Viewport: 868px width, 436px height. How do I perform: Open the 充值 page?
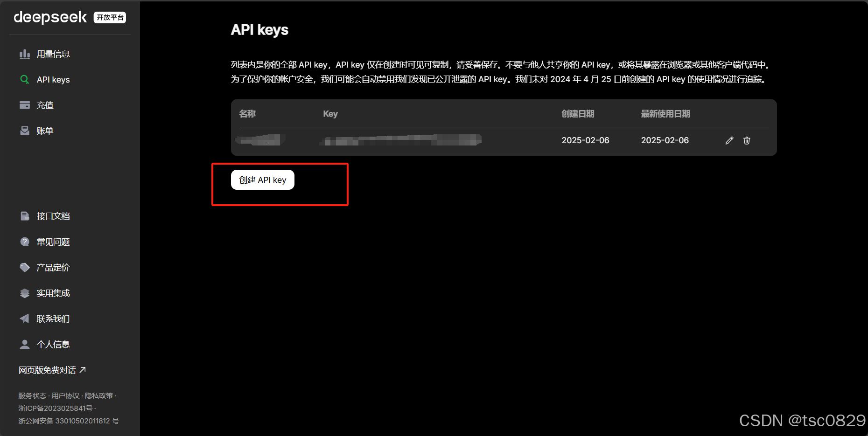[x=45, y=105]
